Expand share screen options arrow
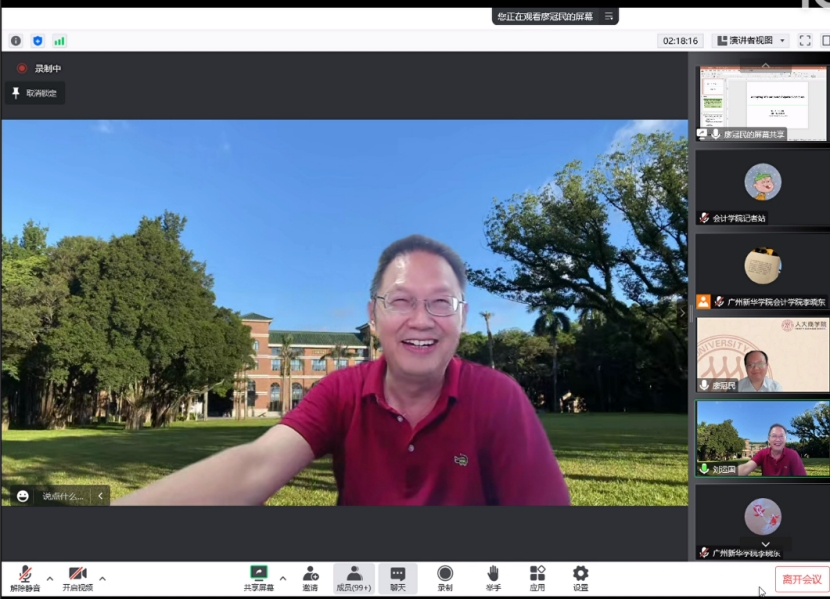Screen dimensions: 831x599 (x=283, y=578)
